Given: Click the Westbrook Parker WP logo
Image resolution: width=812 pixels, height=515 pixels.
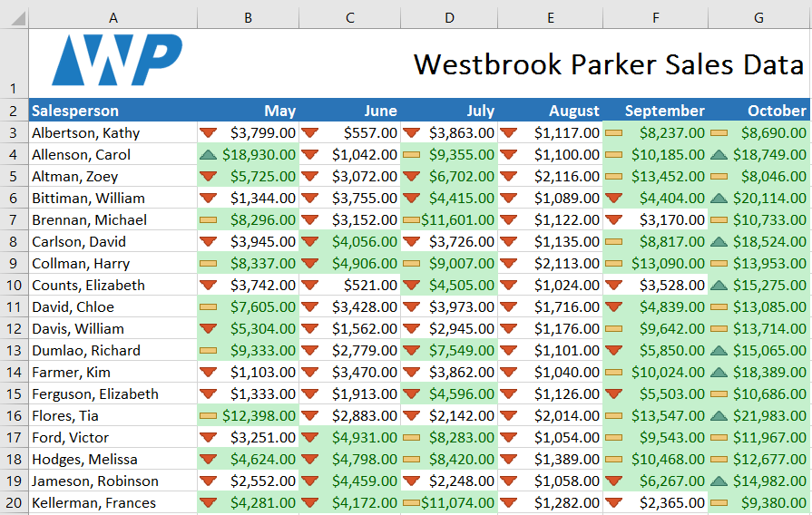Looking at the screenshot, I should 116,60.
